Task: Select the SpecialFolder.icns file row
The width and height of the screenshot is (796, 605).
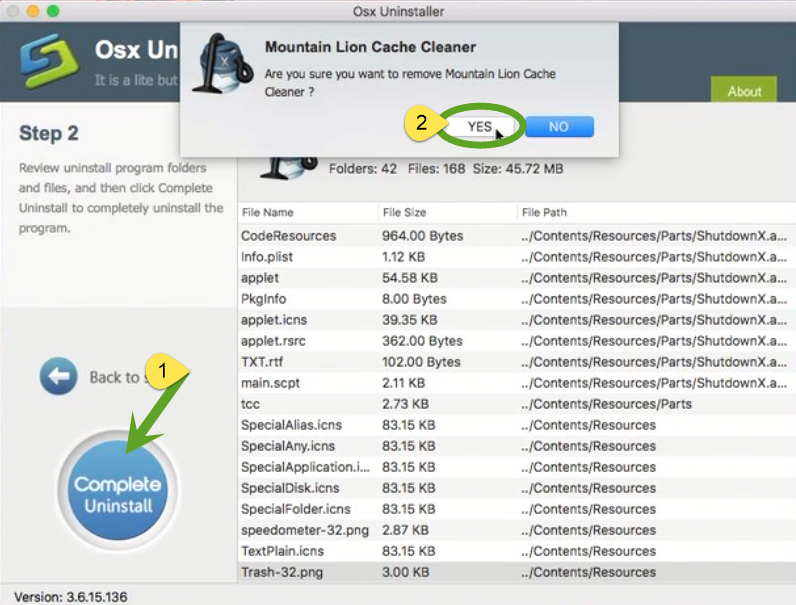Action: coord(516,509)
